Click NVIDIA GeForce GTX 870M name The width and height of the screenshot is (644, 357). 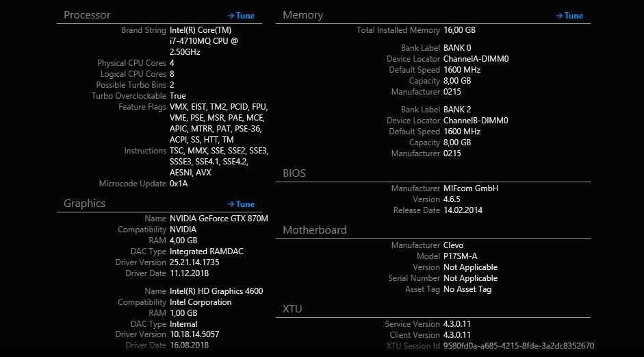pos(219,219)
